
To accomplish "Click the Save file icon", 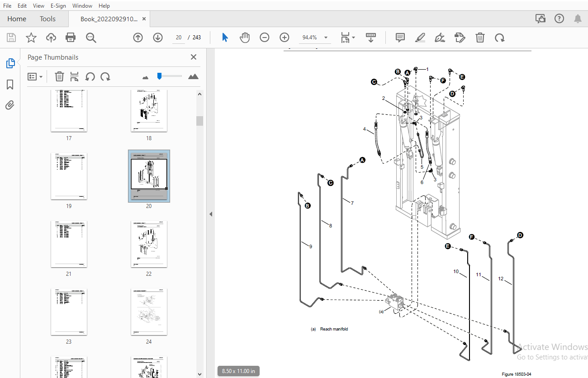I will (11, 38).
